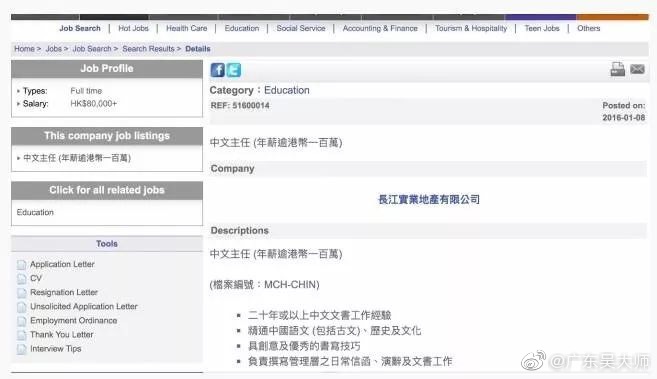Switch to Hot Jobs tab
This screenshot has height=379, width=657.
pos(133,28)
